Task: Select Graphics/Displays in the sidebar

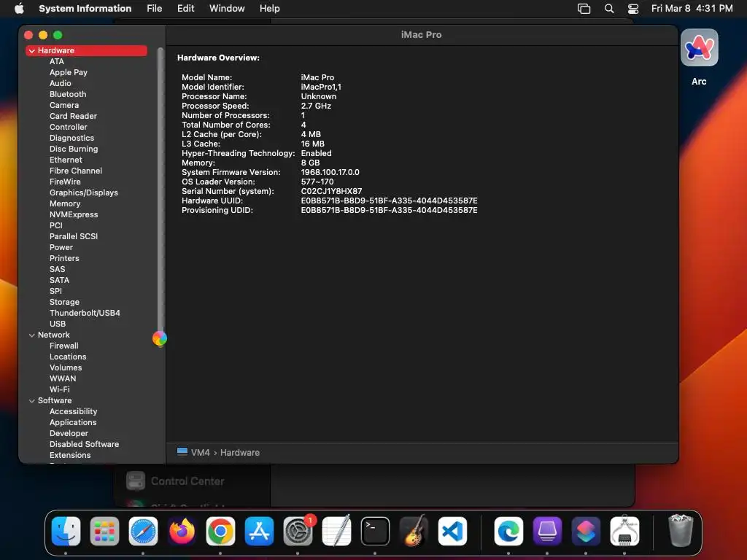Action: (x=83, y=192)
